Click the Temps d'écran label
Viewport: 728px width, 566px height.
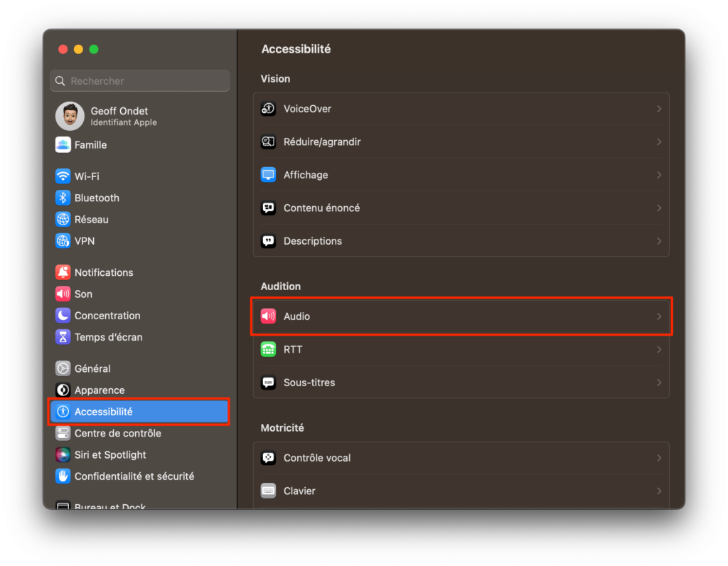[108, 337]
